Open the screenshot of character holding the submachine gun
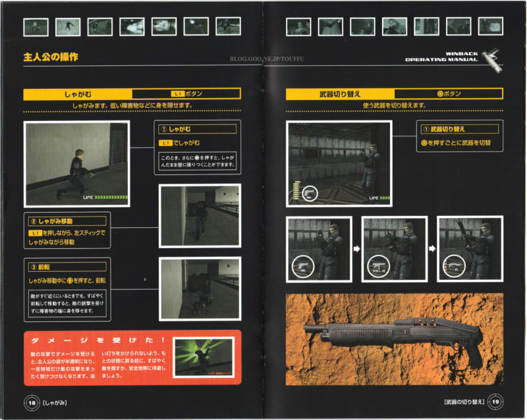 click(395, 249)
